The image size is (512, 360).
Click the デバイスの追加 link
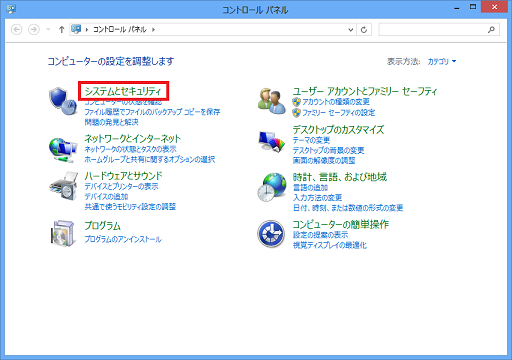(x=106, y=197)
